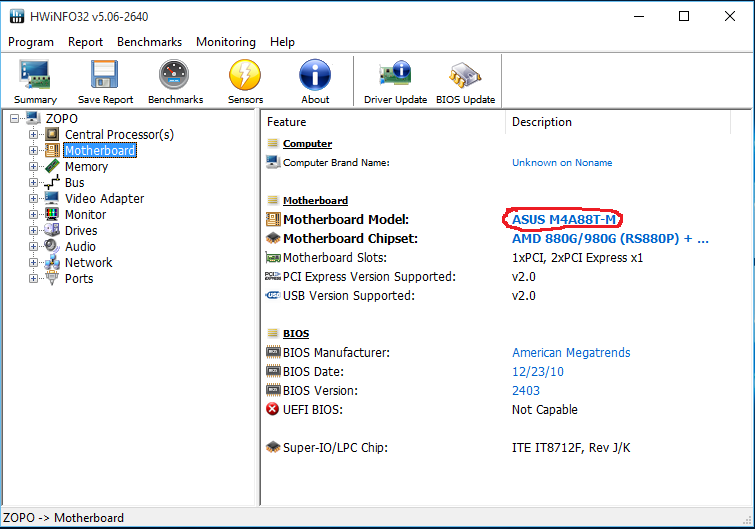Expand the Network tree node

(x=33, y=262)
